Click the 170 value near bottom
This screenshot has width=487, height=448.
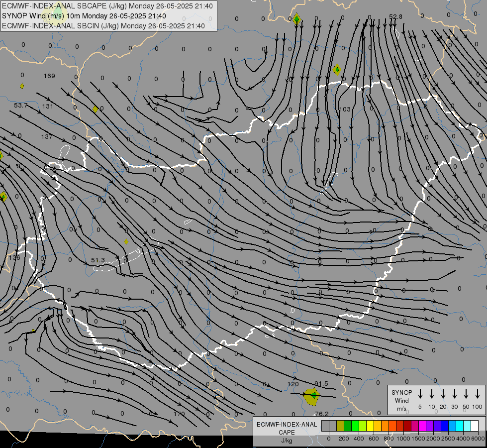tap(179, 414)
